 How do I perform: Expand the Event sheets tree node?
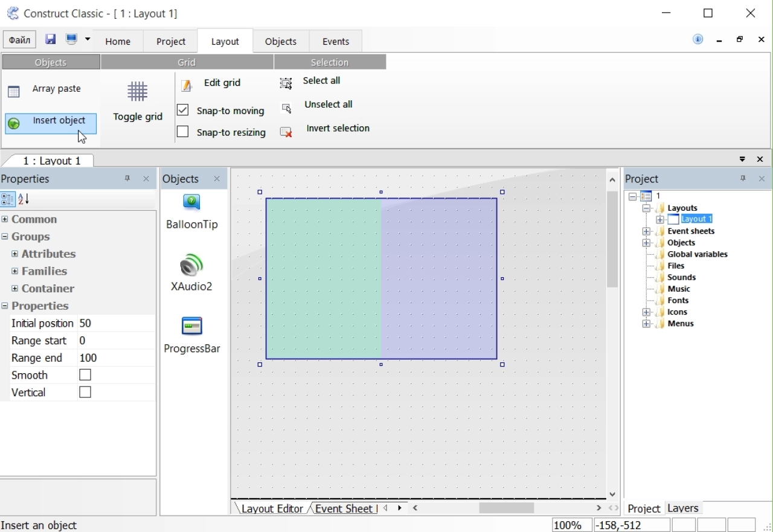click(x=646, y=231)
